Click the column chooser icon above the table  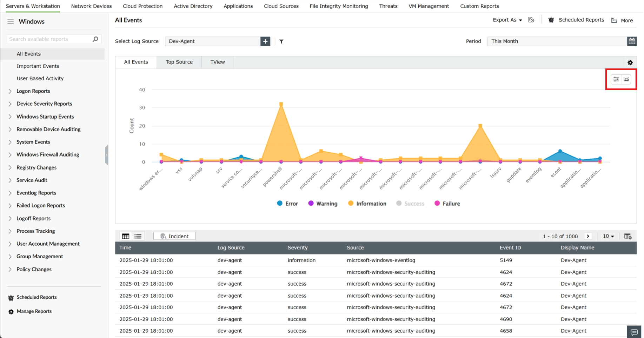tap(628, 236)
